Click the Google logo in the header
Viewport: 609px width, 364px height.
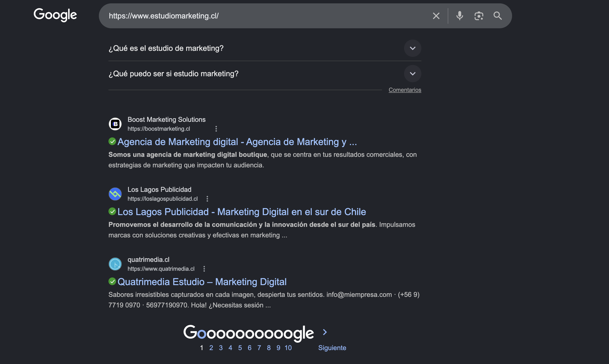[x=55, y=15]
